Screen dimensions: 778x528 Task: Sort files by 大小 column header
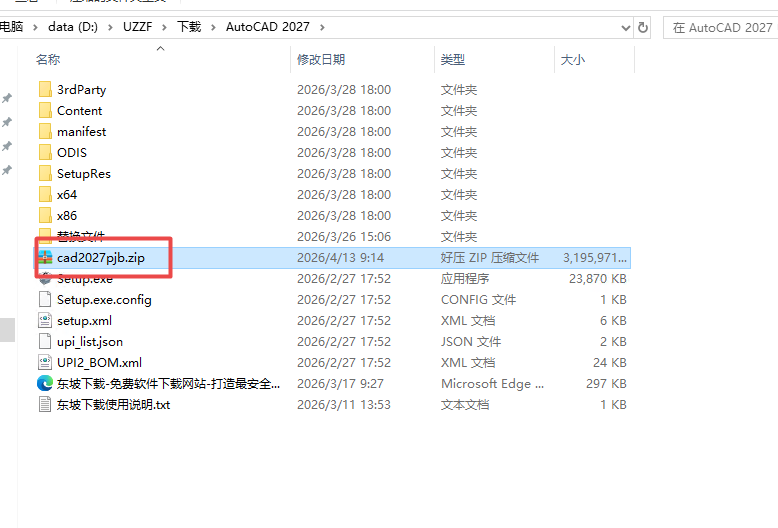point(573,60)
